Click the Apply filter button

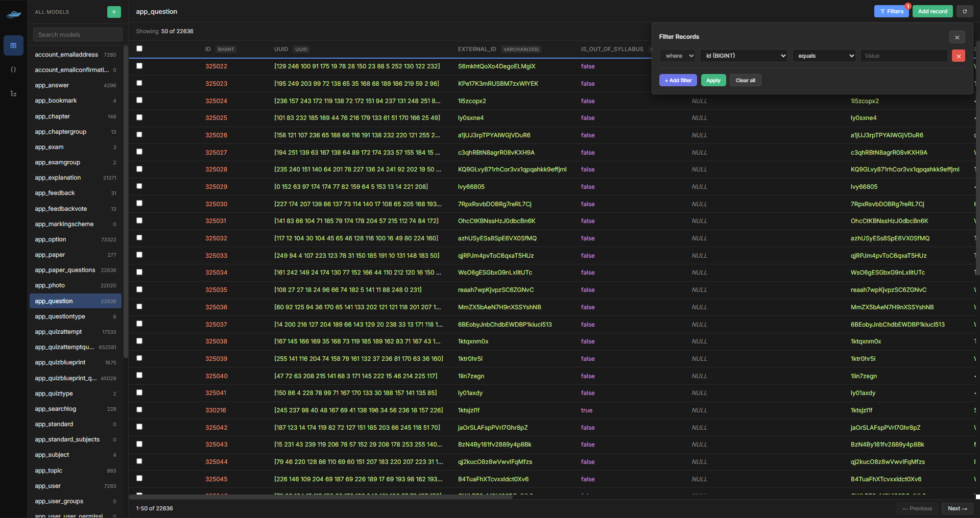713,80
